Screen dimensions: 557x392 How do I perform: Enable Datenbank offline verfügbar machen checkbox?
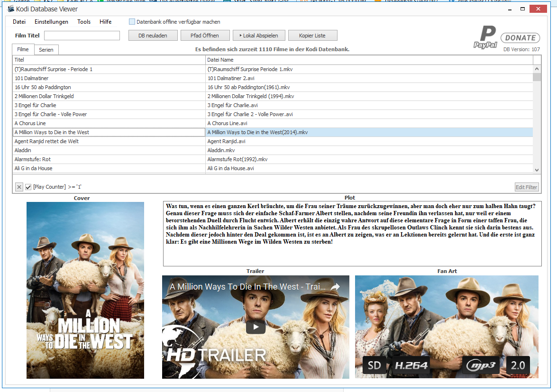[x=132, y=22]
